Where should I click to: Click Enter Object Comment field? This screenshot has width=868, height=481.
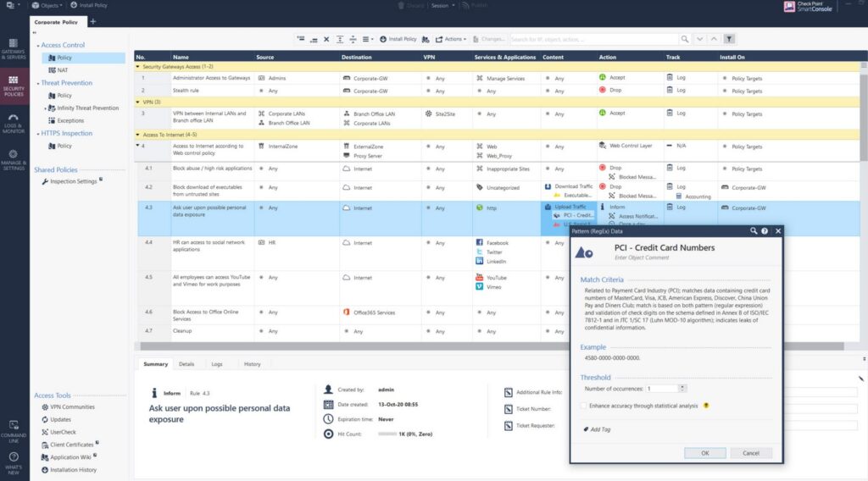(642, 257)
